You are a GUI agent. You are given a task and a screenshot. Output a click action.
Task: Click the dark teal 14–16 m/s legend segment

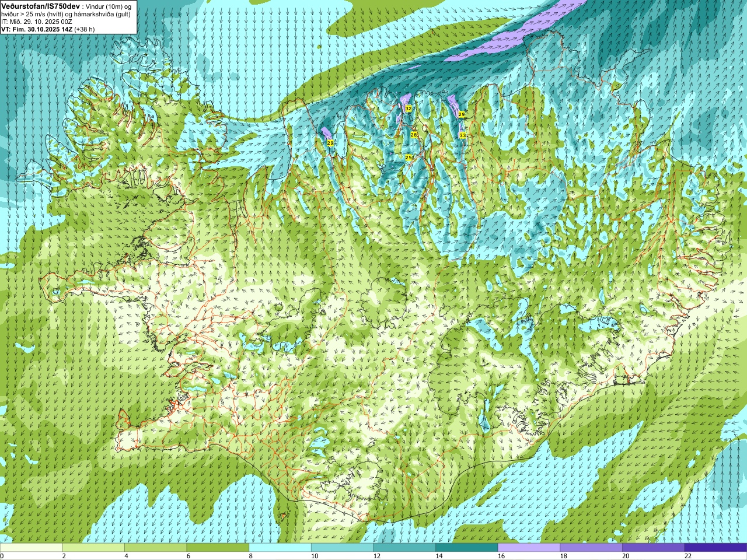point(467,548)
